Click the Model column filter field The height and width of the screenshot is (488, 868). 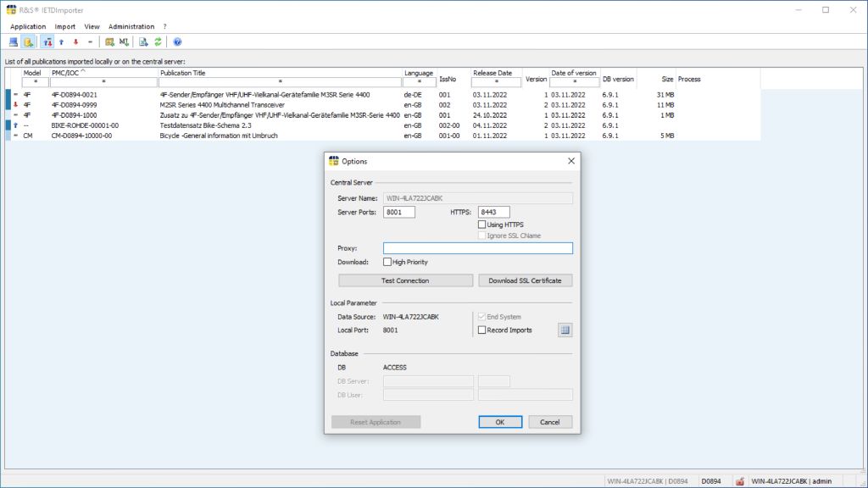tap(35, 82)
